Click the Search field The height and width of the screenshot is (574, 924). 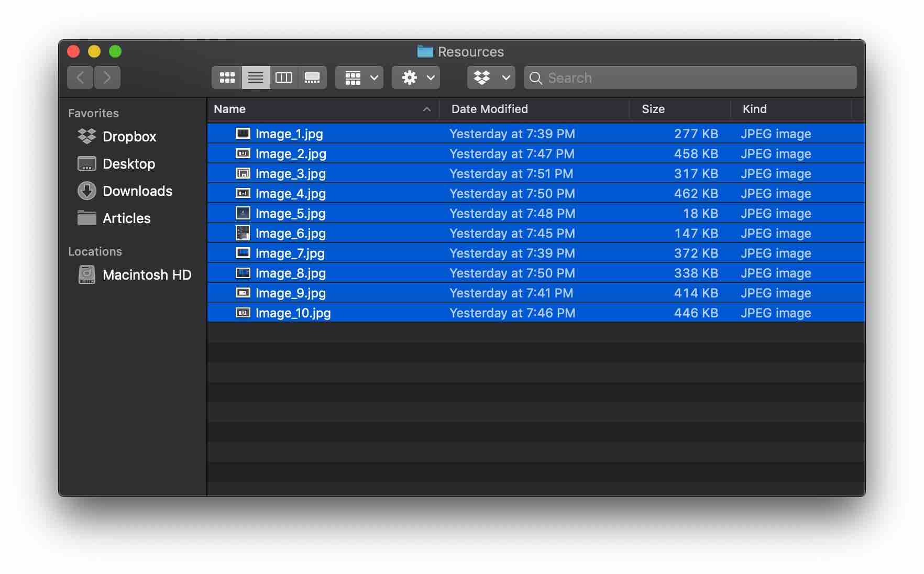point(690,78)
